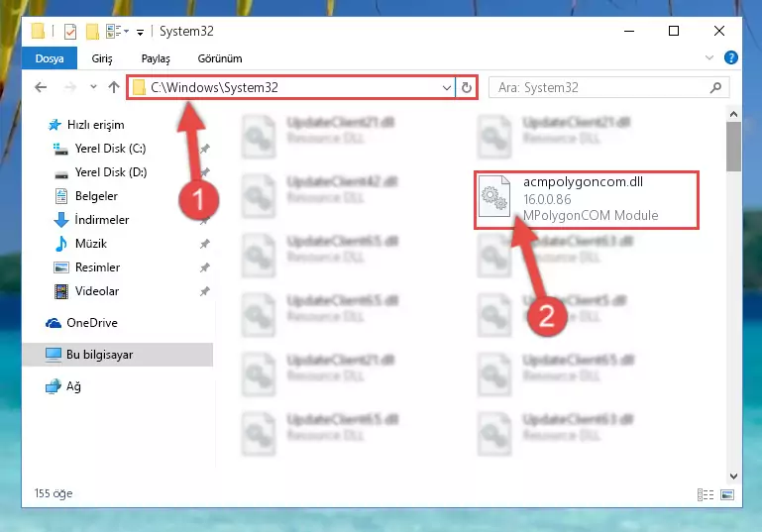Expand the address bar history dropdown

tap(446, 88)
